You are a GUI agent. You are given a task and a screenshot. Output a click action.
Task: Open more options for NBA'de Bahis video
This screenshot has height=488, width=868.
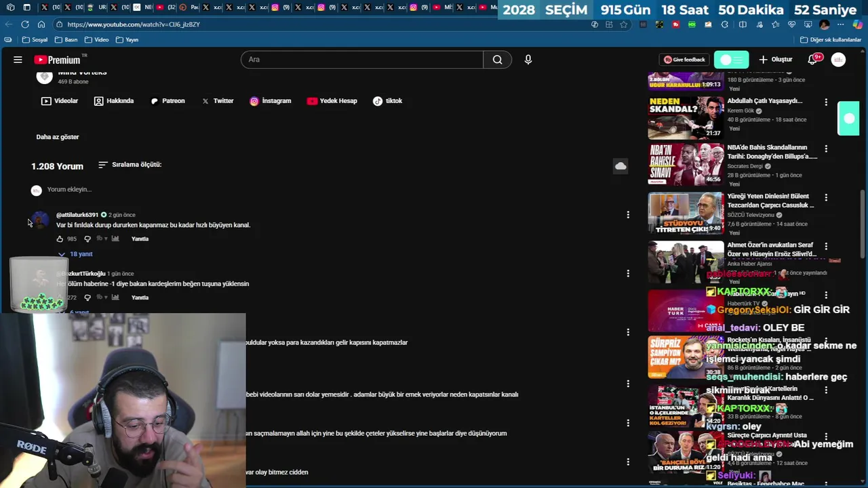826,148
